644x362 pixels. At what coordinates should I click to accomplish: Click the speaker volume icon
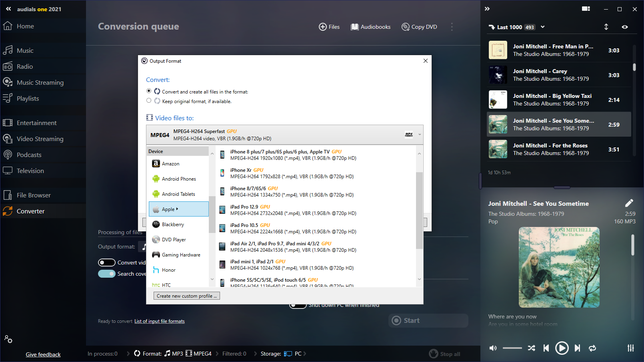(493, 348)
